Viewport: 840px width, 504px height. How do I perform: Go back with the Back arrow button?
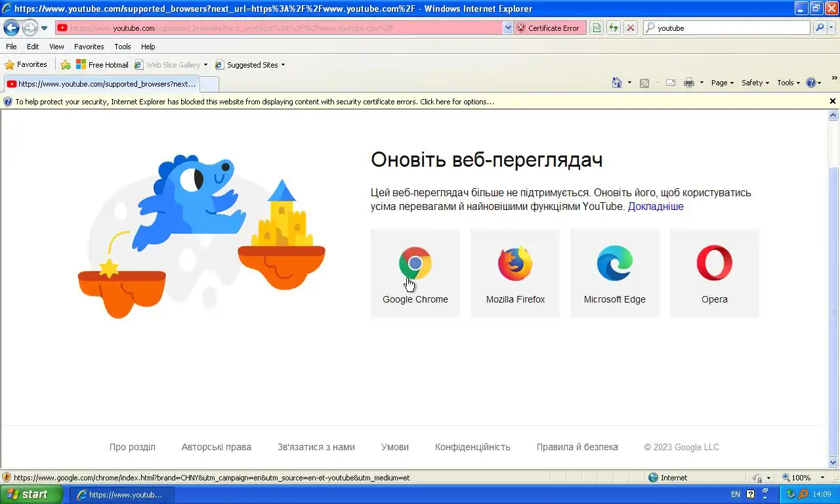(11, 28)
